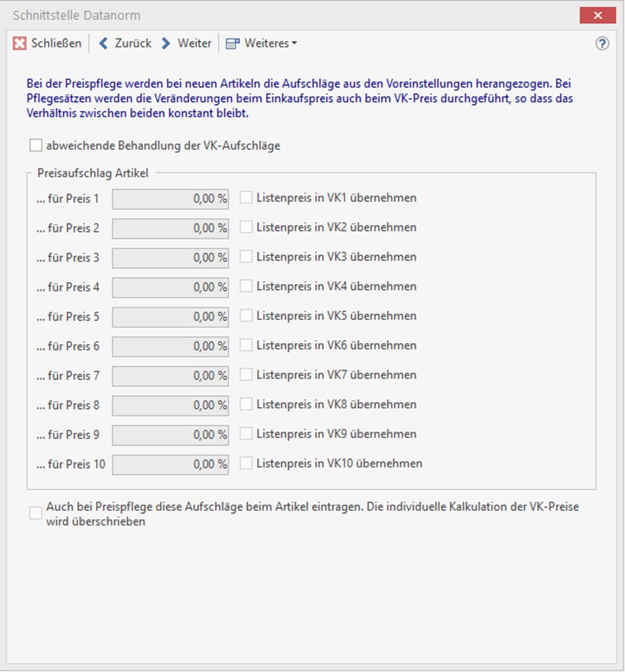The height and width of the screenshot is (672, 625).
Task: Click the Preis 10 percentage field
Action: pos(170,465)
